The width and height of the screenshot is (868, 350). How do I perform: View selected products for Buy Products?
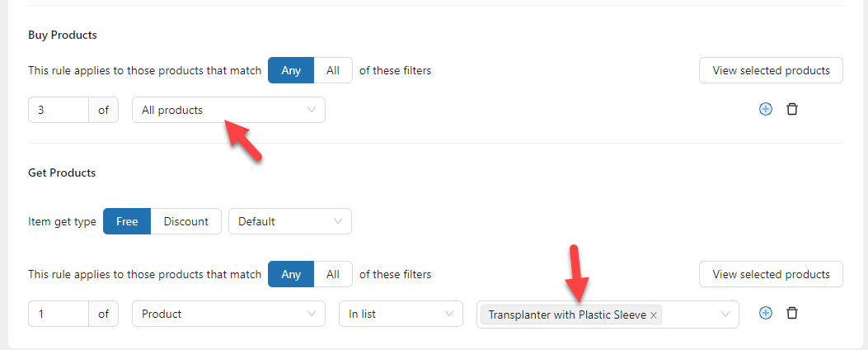point(771,70)
